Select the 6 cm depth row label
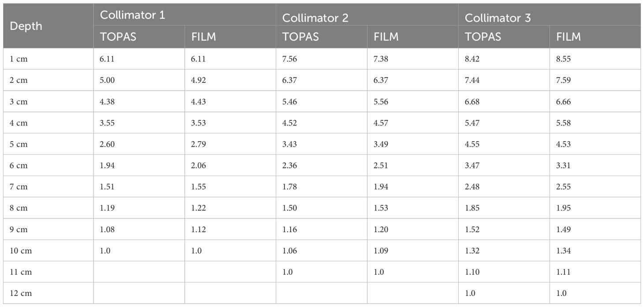This screenshot has height=307, width=644. (19, 166)
